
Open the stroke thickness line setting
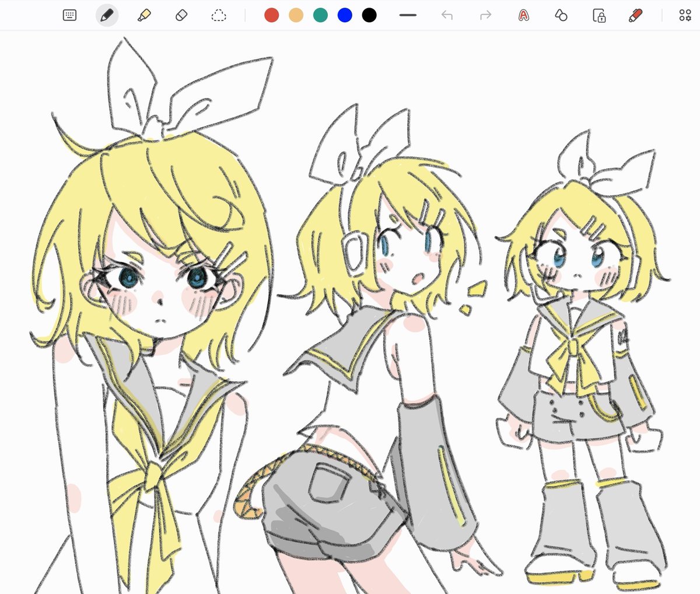(x=408, y=15)
